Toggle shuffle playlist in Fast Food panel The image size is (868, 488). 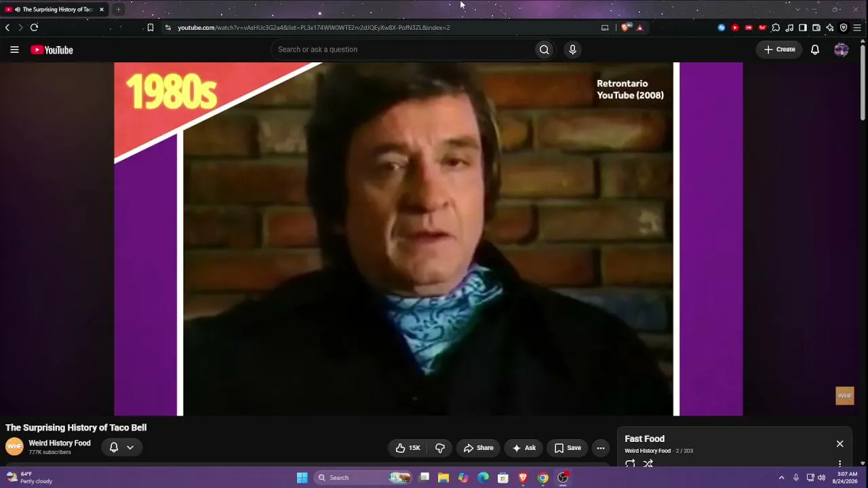[648, 464]
